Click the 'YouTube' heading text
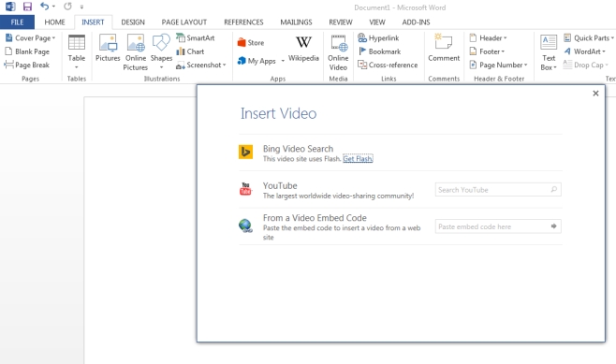 pos(280,185)
